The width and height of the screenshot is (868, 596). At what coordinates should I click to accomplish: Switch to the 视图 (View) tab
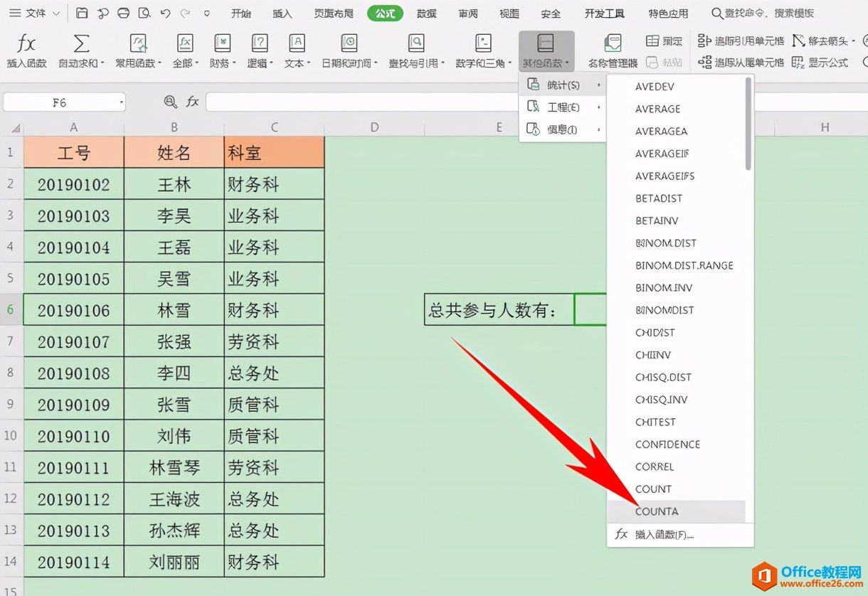coord(509,14)
